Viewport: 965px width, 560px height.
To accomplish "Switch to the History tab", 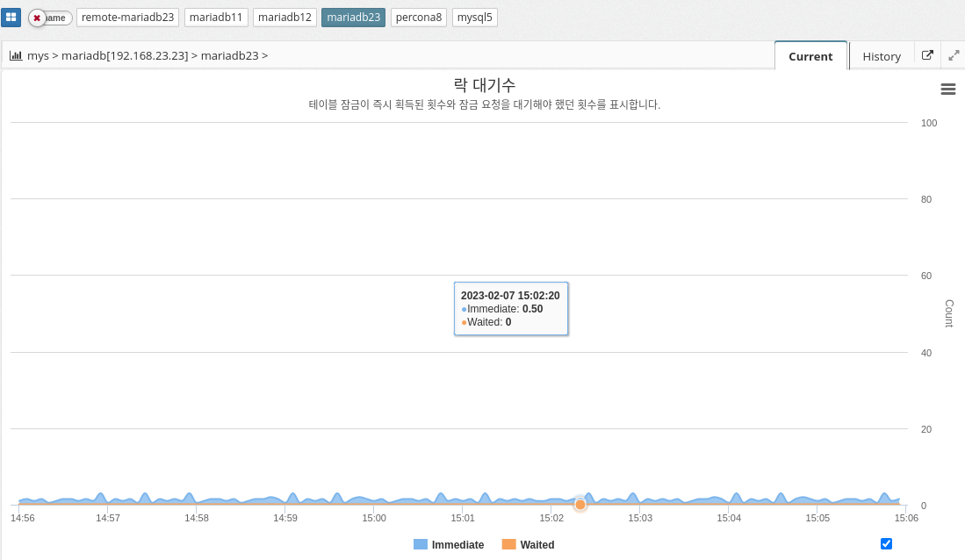I will [x=882, y=56].
